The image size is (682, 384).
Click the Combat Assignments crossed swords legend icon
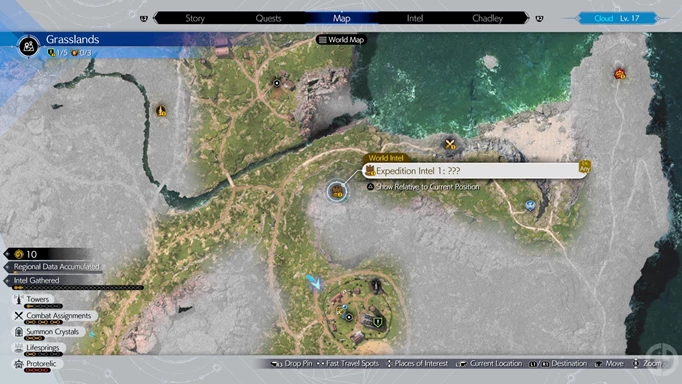click(x=18, y=316)
